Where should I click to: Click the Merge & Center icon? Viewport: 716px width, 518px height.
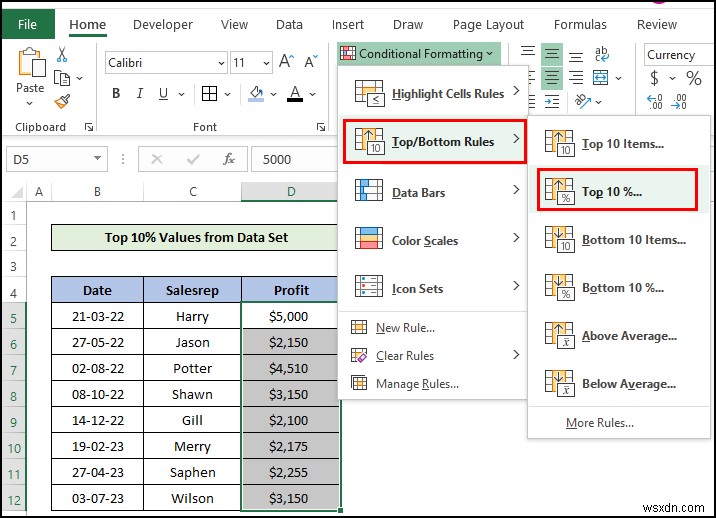coord(600,78)
